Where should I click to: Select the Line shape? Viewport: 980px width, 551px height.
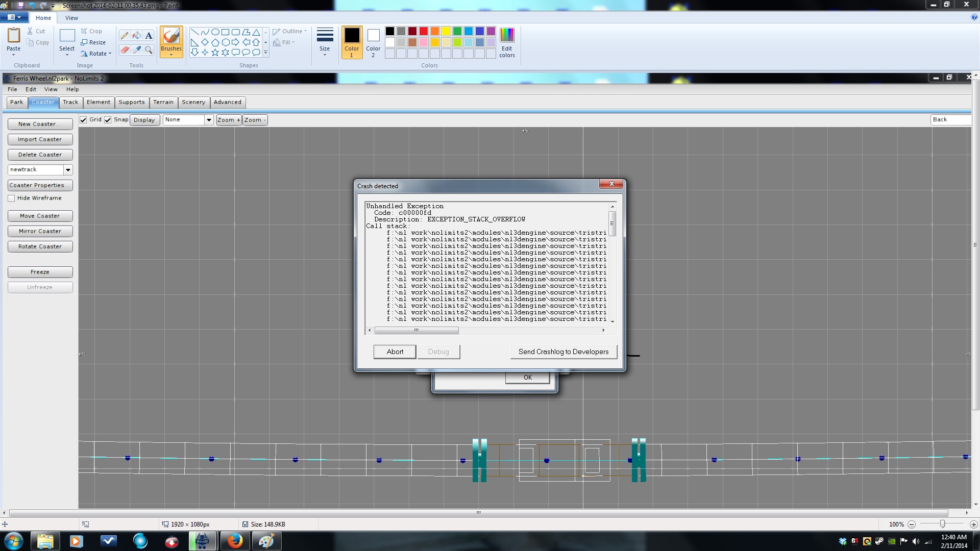(x=194, y=32)
